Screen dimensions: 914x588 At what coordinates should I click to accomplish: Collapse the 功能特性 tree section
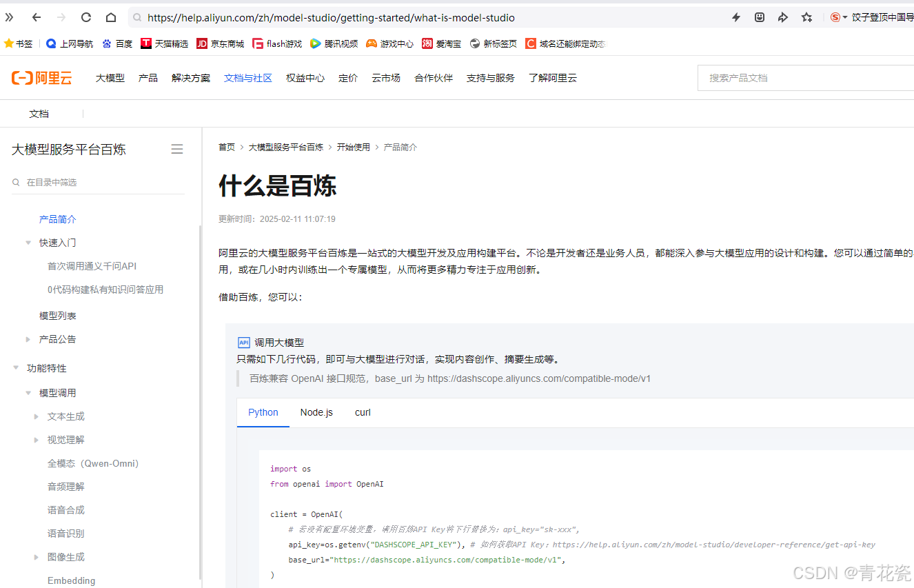(16, 368)
